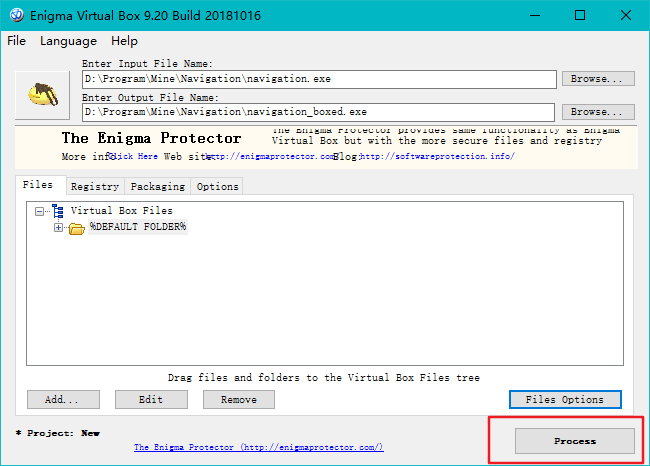Select the Virtual Box Files tree item
650x466 pixels.
(121, 211)
